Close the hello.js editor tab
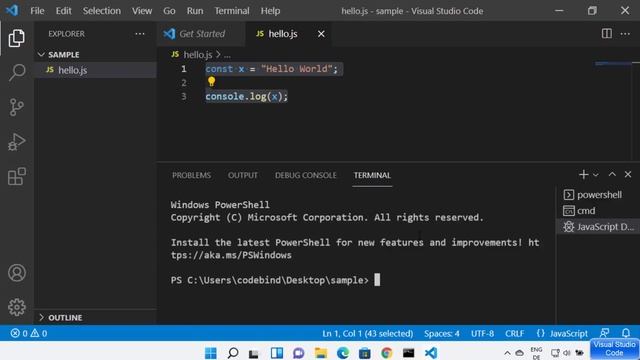Viewport: 640px width, 360px height. tap(321, 34)
